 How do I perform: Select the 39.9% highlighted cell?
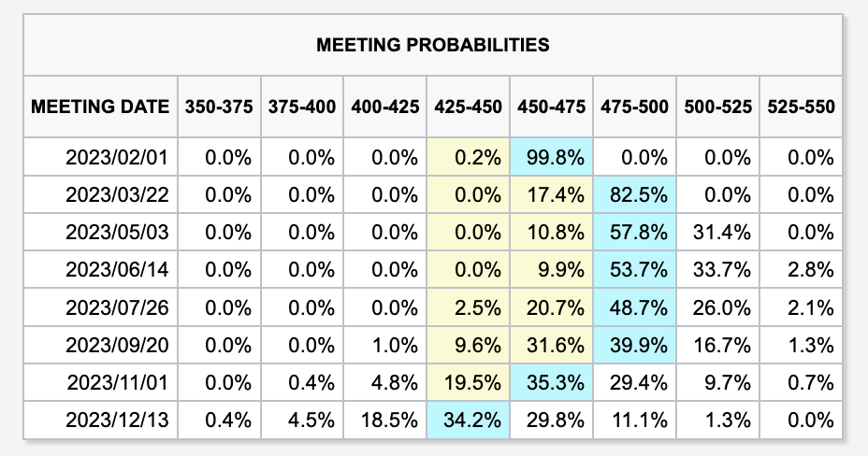634,345
